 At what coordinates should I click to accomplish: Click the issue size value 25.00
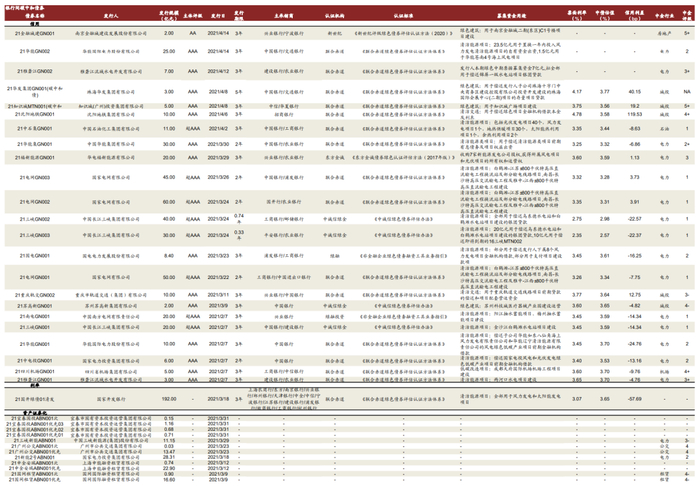click(169, 51)
